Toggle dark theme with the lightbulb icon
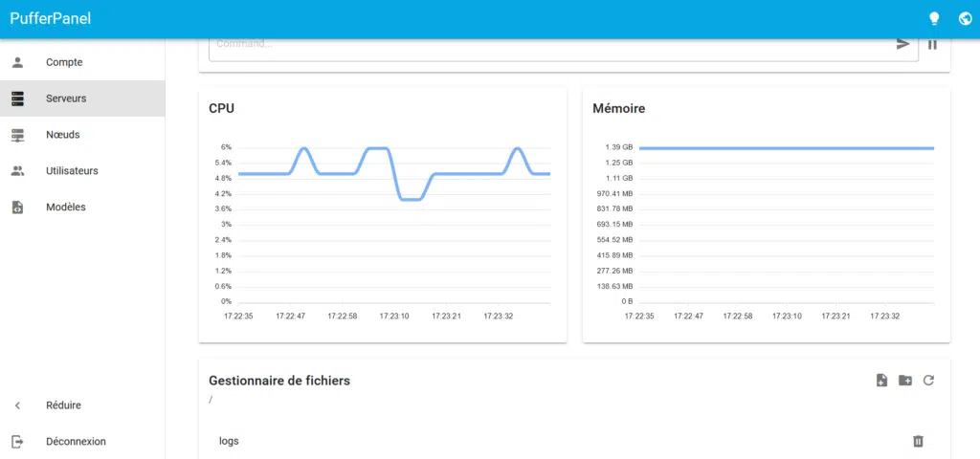The image size is (980, 459). coord(934,19)
